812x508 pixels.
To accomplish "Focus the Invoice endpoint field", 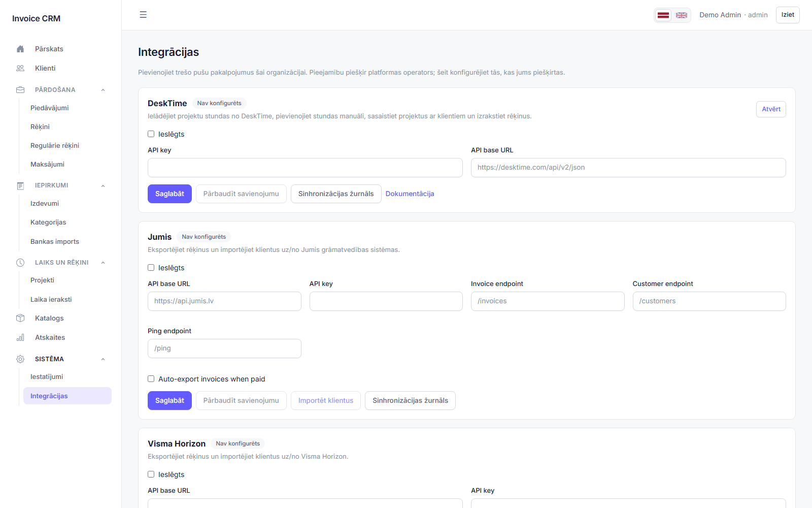I will (548, 301).
